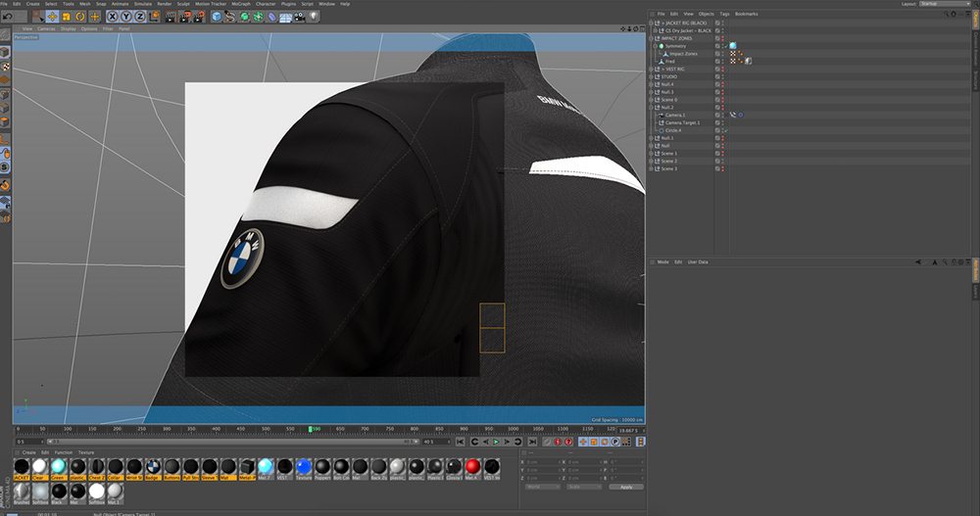Open the Character menu
Viewport: 980px width, 516px height.
[x=266, y=4]
